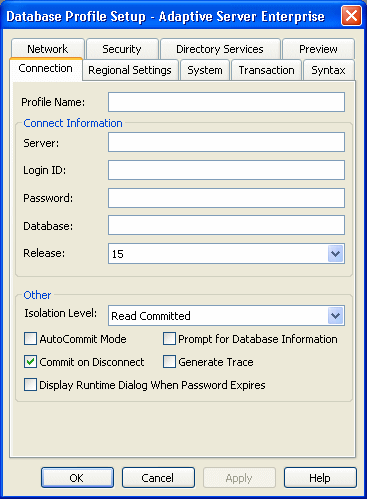Viewport: 367px width, 499px height.
Task: Select the Password input box
Action: pos(226,198)
